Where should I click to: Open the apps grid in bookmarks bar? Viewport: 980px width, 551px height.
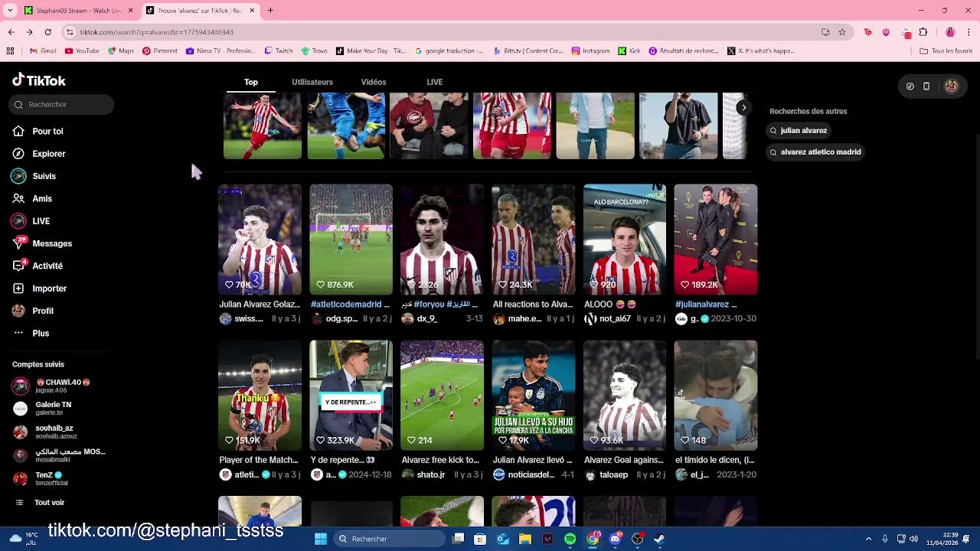[x=10, y=51]
